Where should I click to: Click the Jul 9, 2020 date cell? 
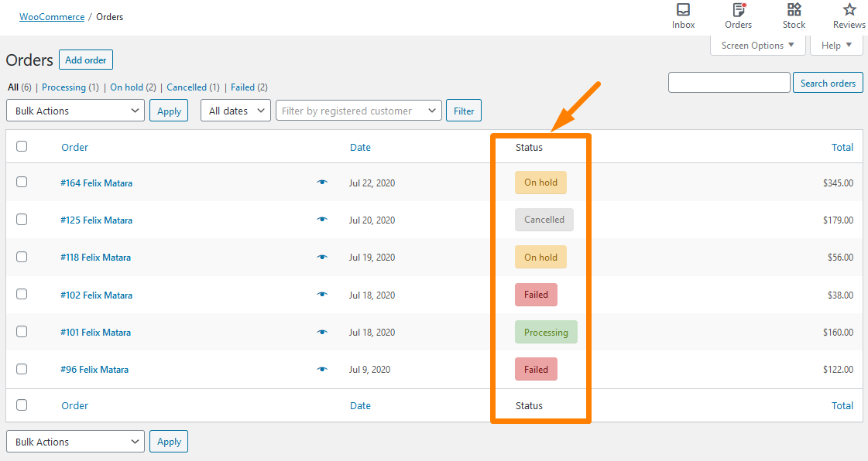pyautogui.click(x=370, y=369)
